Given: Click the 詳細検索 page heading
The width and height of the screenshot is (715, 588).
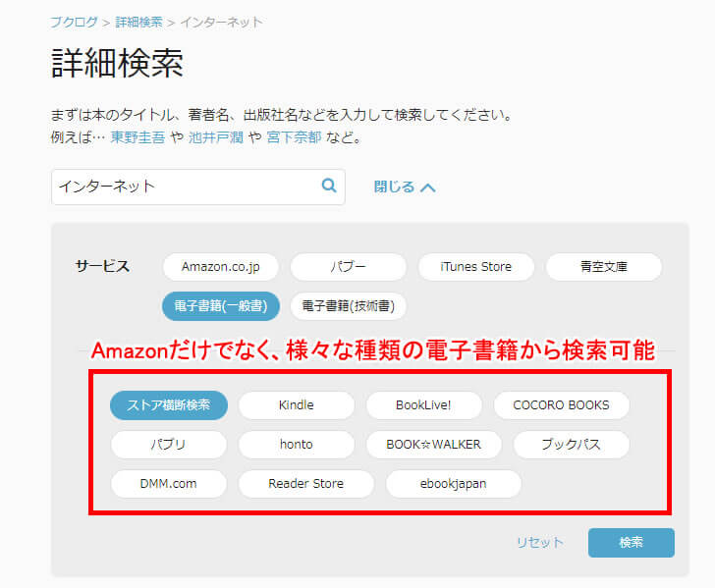Looking at the screenshot, I should coord(117,63).
